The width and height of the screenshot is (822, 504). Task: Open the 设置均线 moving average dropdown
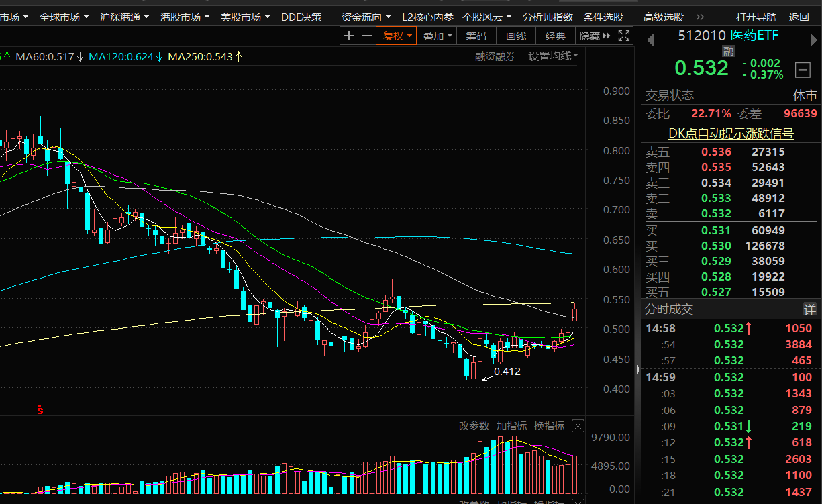click(553, 56)
